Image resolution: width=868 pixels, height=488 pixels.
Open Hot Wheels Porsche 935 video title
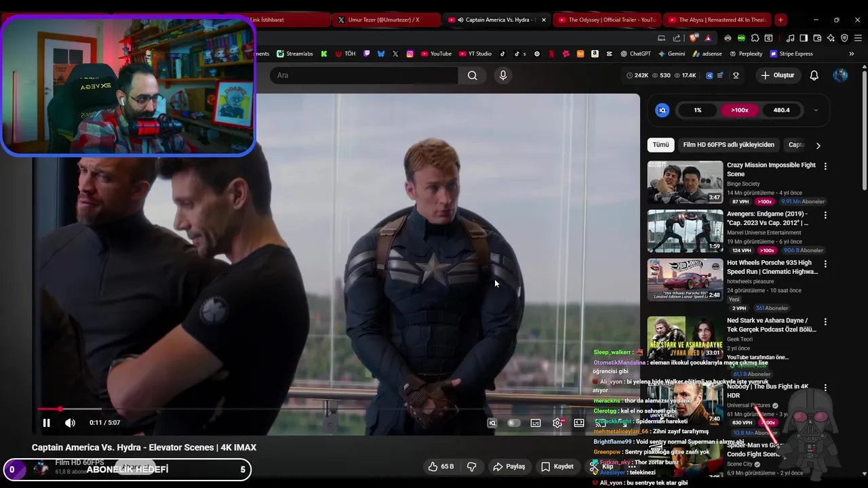pyautogui.click(x=772, y=267)
